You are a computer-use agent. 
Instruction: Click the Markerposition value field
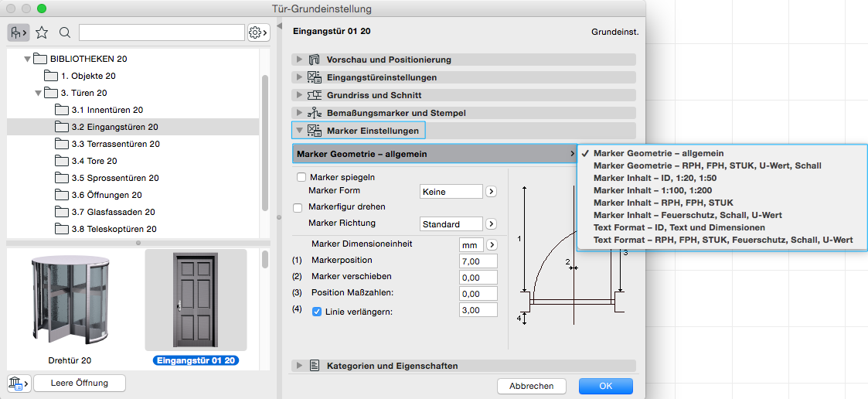(x=478, y=261)
